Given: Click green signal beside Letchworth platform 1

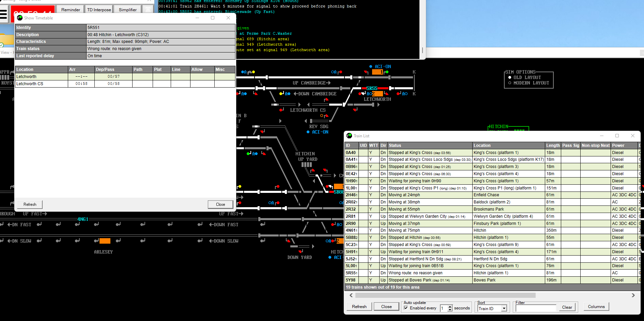Looking at the screenshot, I should 387,72.
